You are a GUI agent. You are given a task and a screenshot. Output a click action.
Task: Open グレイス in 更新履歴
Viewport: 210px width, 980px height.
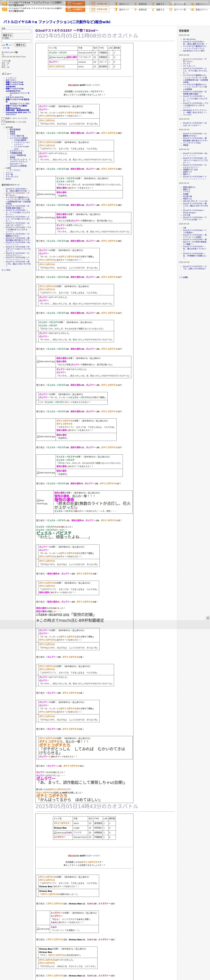tap(186, 64)
